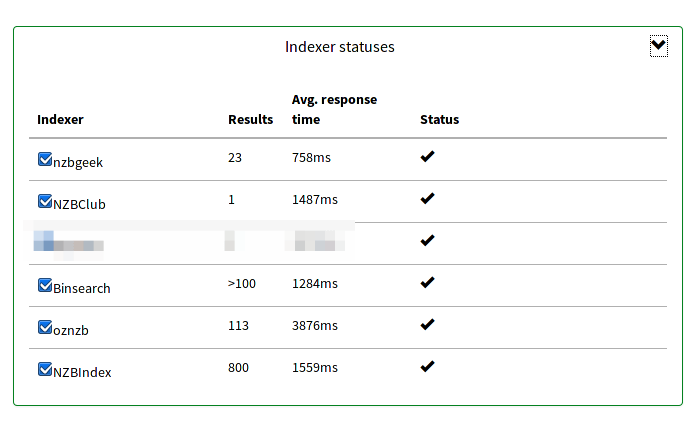Click the Avg. response time header
696x423 pixels.
(334, 110)
